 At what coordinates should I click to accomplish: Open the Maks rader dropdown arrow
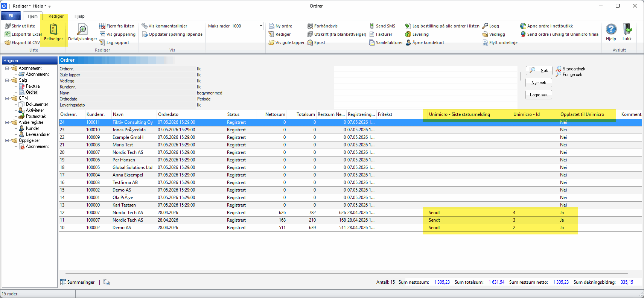pos(261,26)
